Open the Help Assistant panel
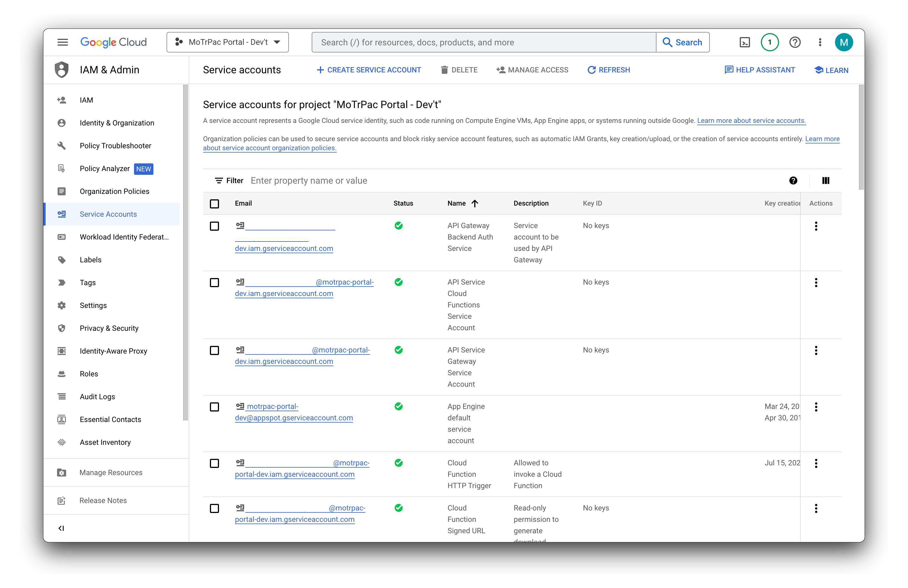 pyautogui.click(x=760, y=70)
